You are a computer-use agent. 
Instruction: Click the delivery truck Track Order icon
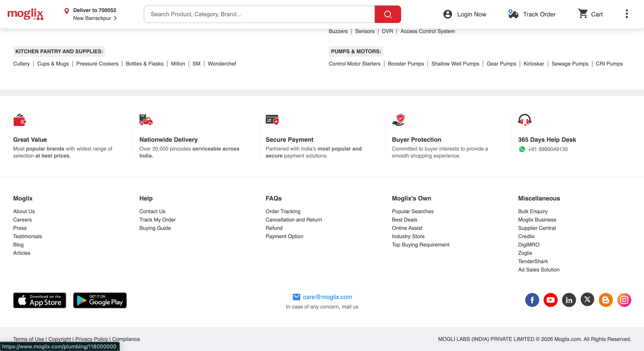pyautogui.click(x=513, y=14)
